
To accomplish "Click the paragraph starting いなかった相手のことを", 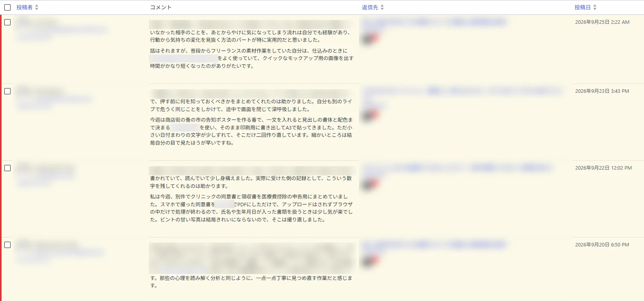I will coord(251,36).
